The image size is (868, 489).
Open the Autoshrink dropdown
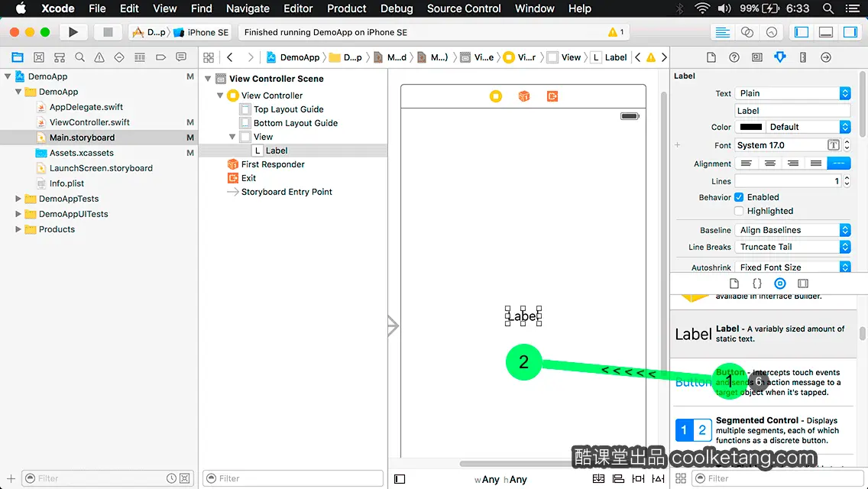pos(792,267)
